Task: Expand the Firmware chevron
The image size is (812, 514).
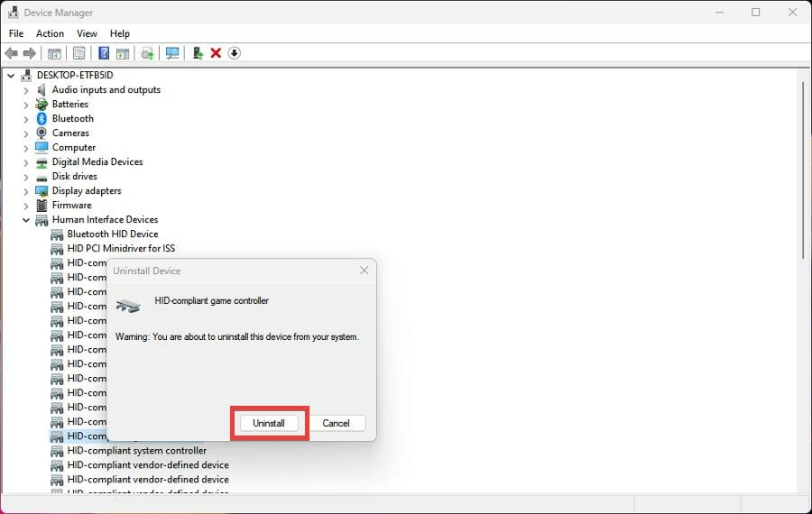Action: coord(26,206)
